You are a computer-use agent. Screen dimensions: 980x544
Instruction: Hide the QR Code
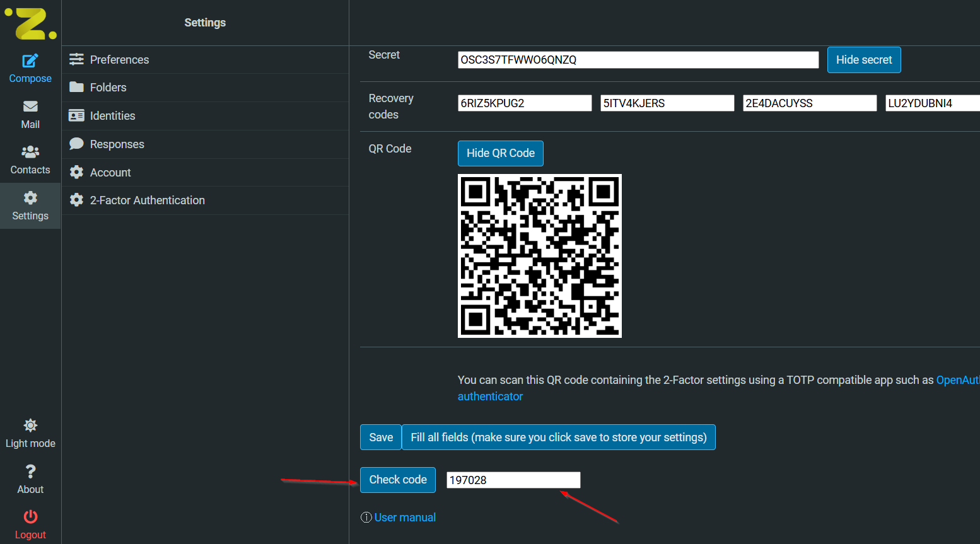pos(500,153)
